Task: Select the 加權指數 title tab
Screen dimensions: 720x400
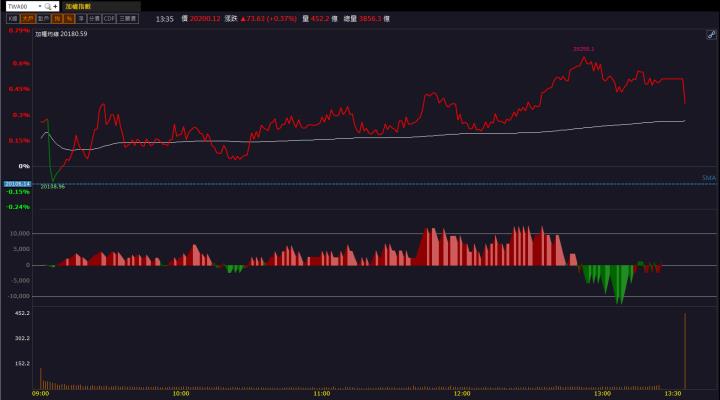Action: [78, 6]
